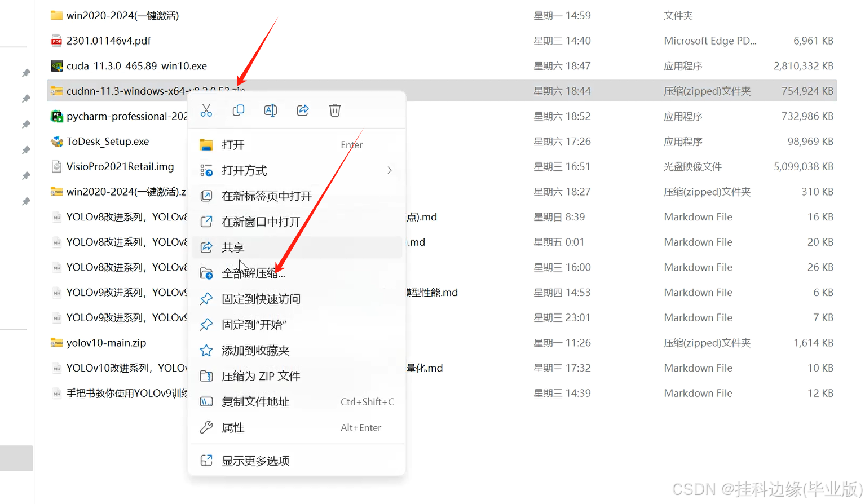Click the 光盘映像文件 type cell
The width and height of the screenshot is (865, 504).
[x=692, y=167]
